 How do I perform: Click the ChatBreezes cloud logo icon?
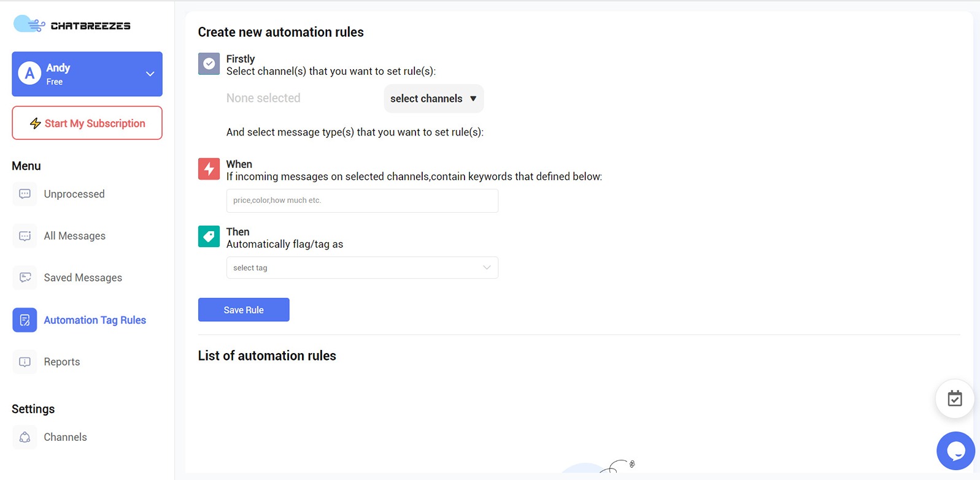point(29,25)
